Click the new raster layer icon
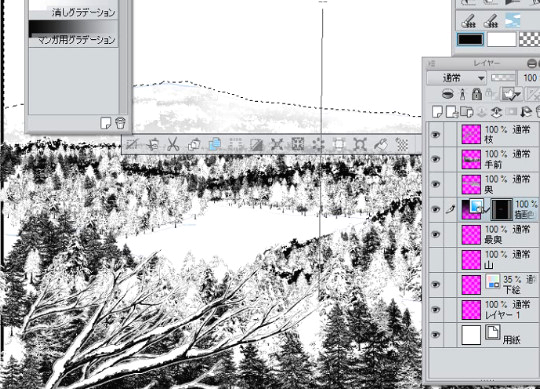540x389 pixels. tap(437, 112)
